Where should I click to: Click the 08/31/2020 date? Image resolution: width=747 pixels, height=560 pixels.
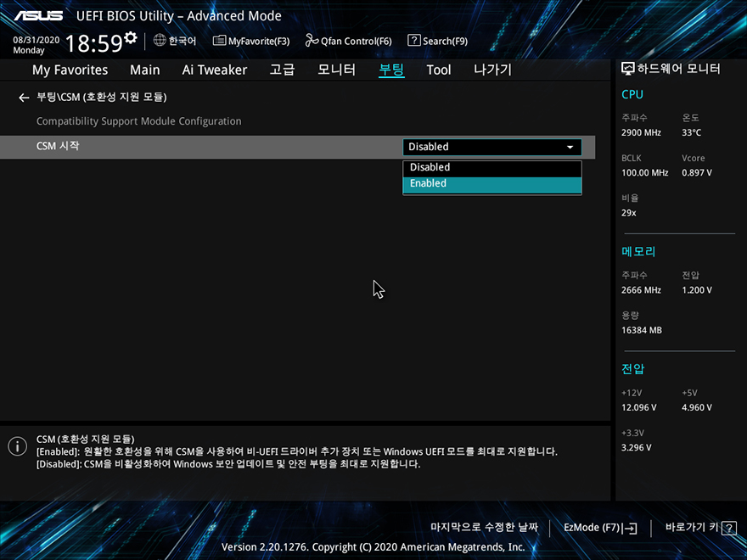(x=37, y=40)
